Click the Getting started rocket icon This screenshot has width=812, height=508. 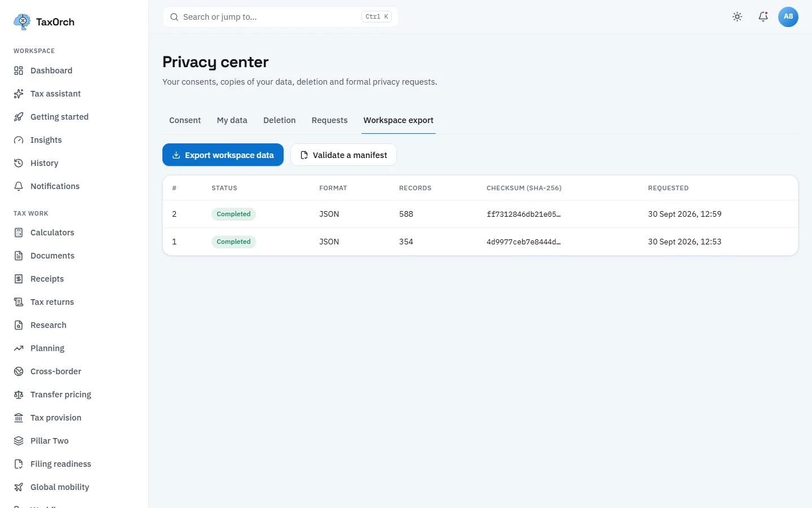19,117
